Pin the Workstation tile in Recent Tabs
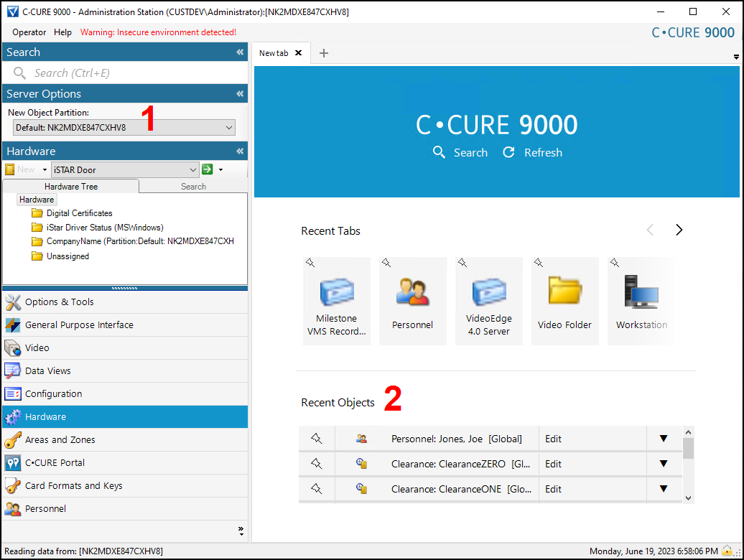Screen dimensions: 744x560 (x=615, y=263)
